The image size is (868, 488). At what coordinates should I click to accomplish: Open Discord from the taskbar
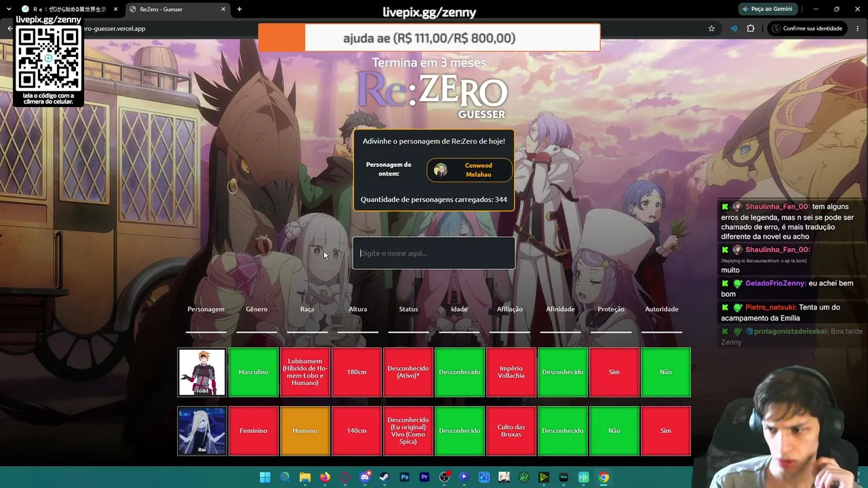pos(365,477)
